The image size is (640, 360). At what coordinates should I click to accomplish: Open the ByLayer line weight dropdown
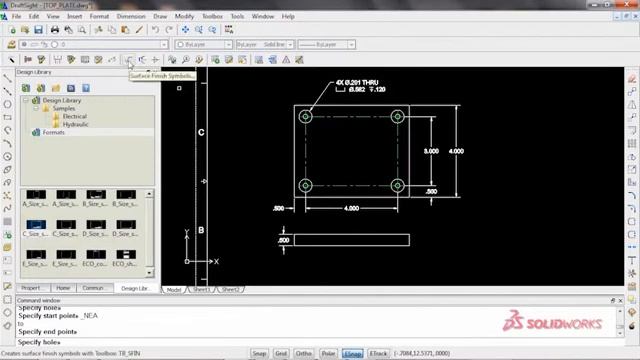[x=351, y=44]
